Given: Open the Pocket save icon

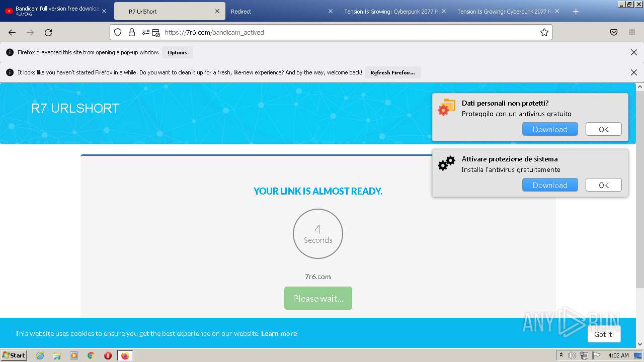Looking at the screenshot, I should (614, 32).
